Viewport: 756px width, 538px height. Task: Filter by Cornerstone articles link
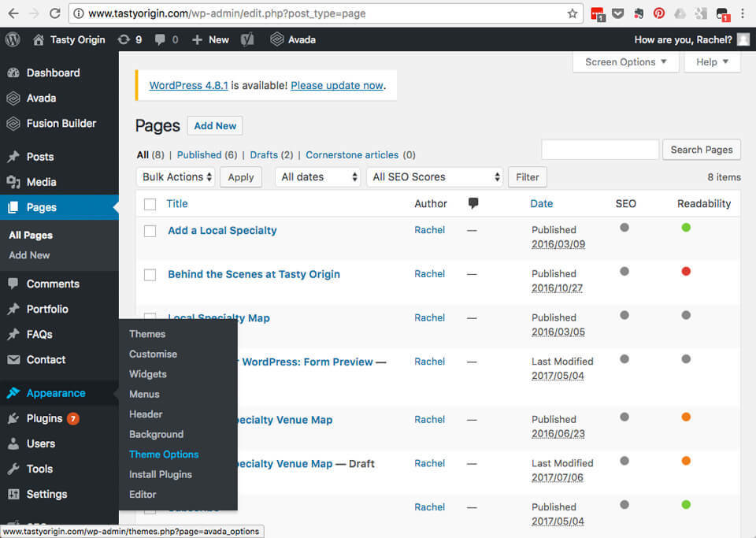click(x=352, y=154)
